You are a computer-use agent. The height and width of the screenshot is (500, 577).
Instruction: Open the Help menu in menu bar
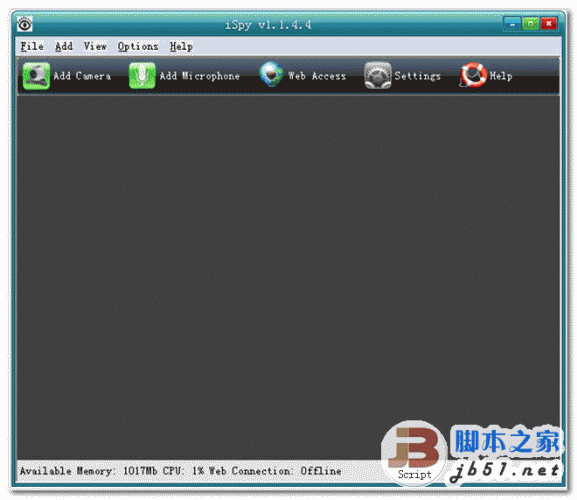pos(181,47)
